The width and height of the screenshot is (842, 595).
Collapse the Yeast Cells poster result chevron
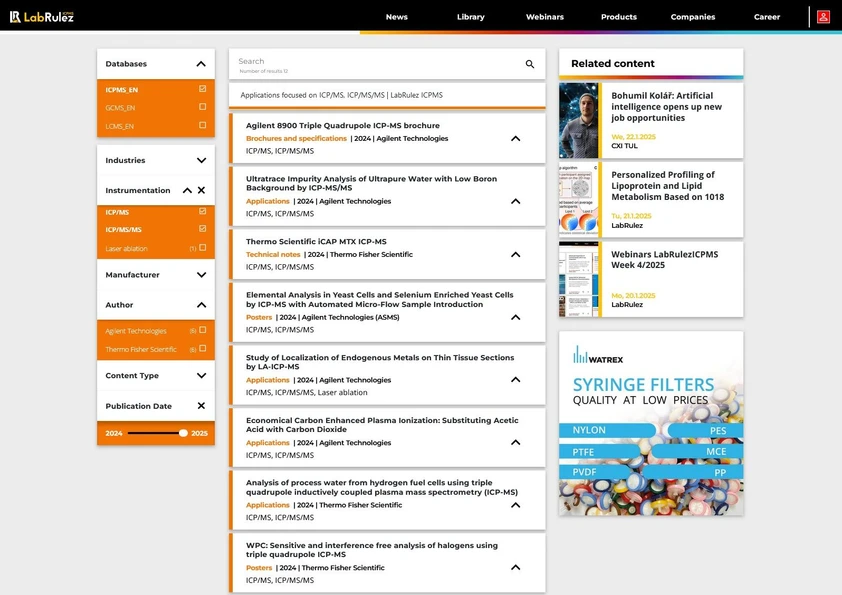tap(516, 317)
